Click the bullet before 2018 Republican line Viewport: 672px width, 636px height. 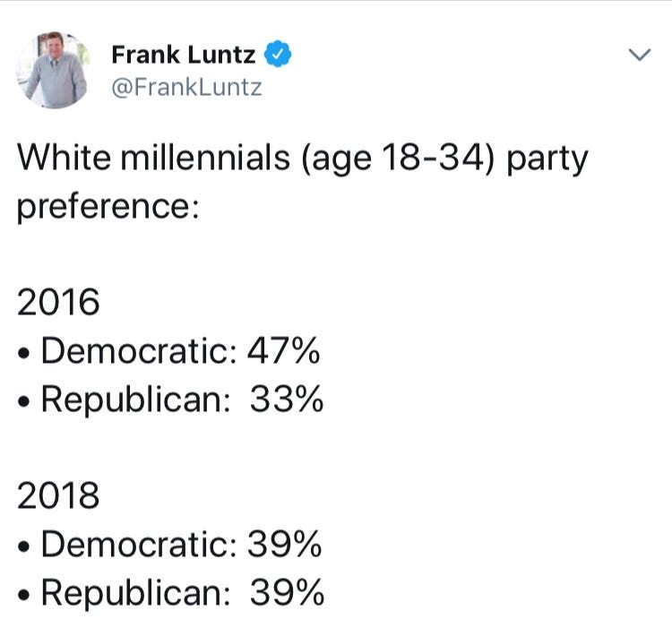24,596
